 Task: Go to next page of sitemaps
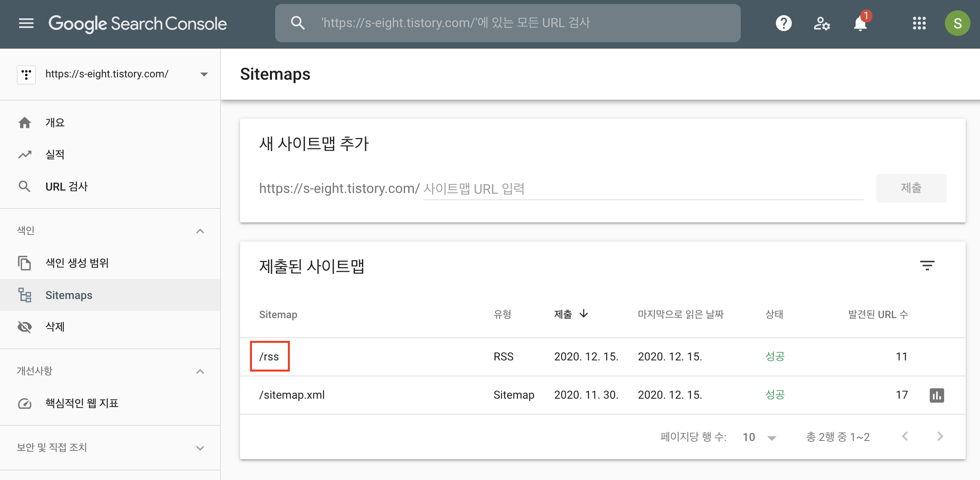pyautogui.click(x=940, y=437)
